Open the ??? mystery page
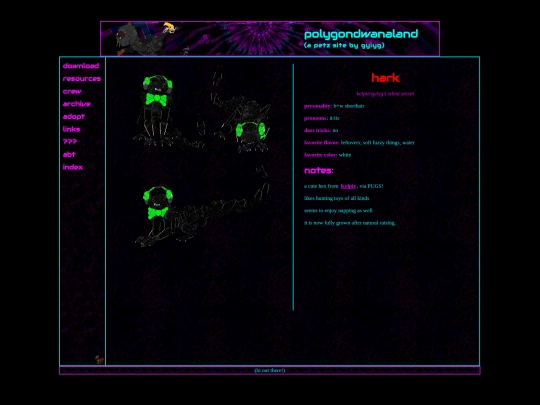Viewport: 540px width, 405px height. click(x=70, y=142)
